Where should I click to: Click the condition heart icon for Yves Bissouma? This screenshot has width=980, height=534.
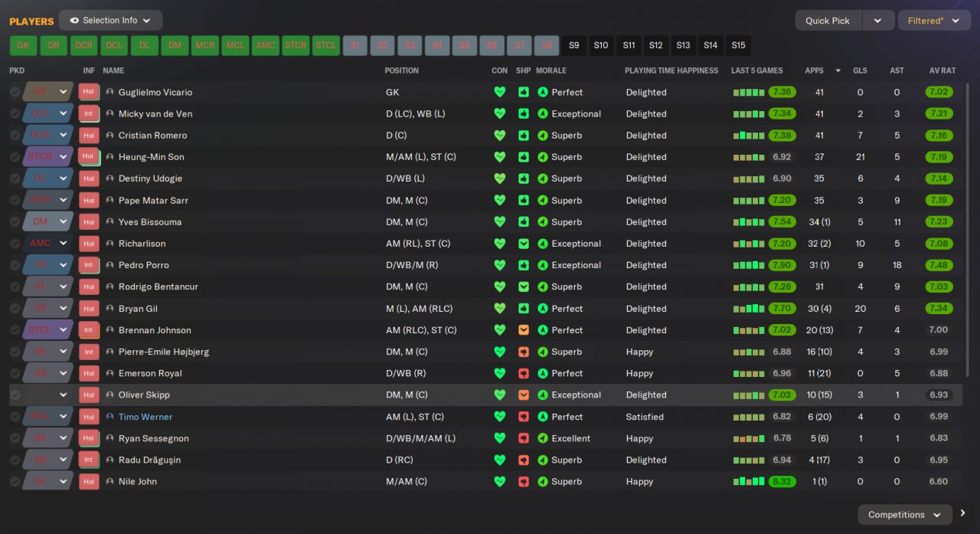tap(500, 222)
